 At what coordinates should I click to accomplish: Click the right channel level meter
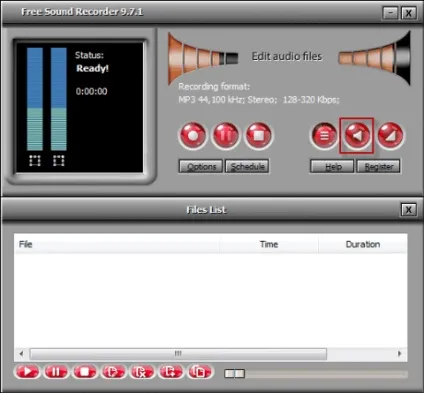59,99
